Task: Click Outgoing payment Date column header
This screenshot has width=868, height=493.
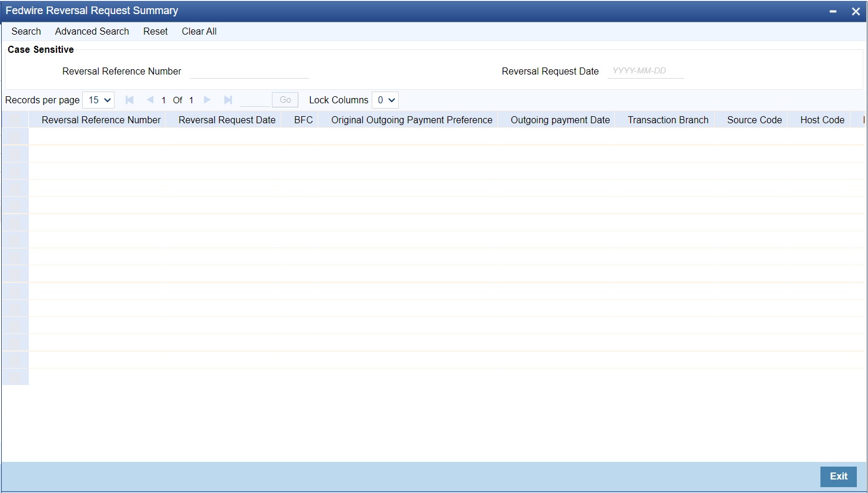Action: click(x=560, y=120)
